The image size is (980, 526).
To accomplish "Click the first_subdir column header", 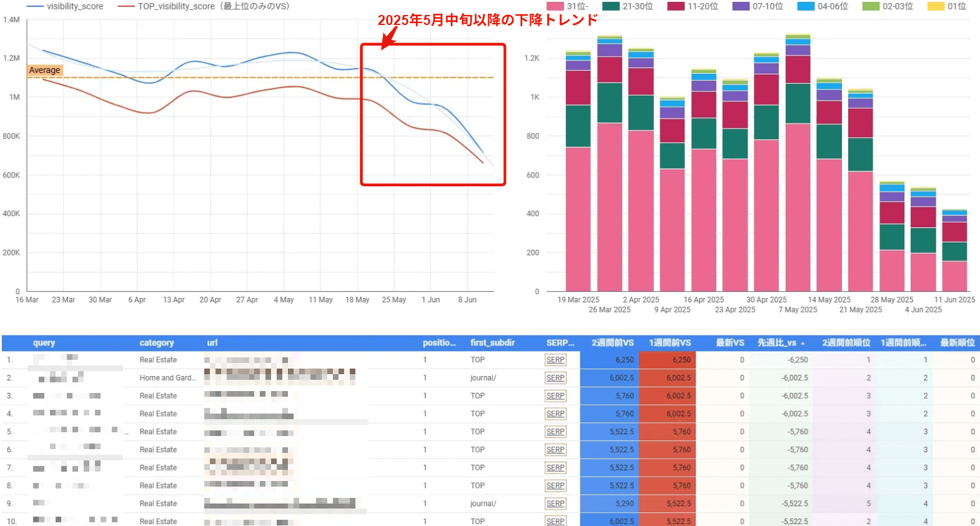I will [493, 343].
